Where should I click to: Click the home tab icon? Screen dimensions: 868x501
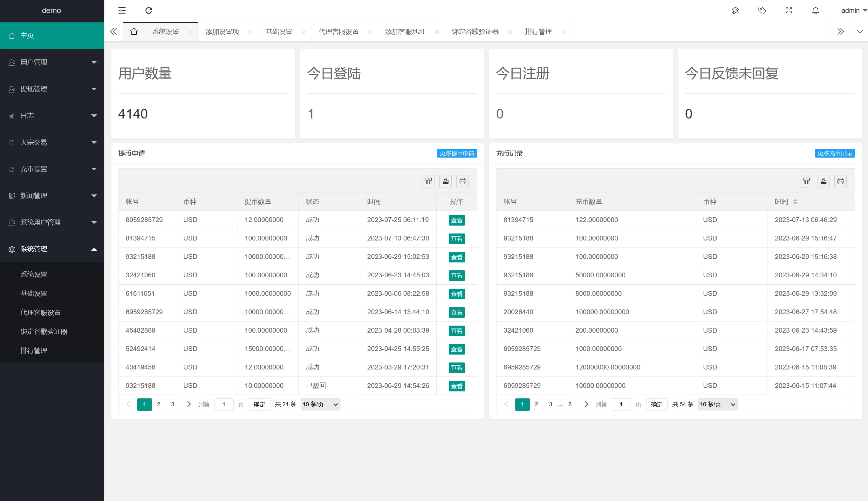pos(134,32)
